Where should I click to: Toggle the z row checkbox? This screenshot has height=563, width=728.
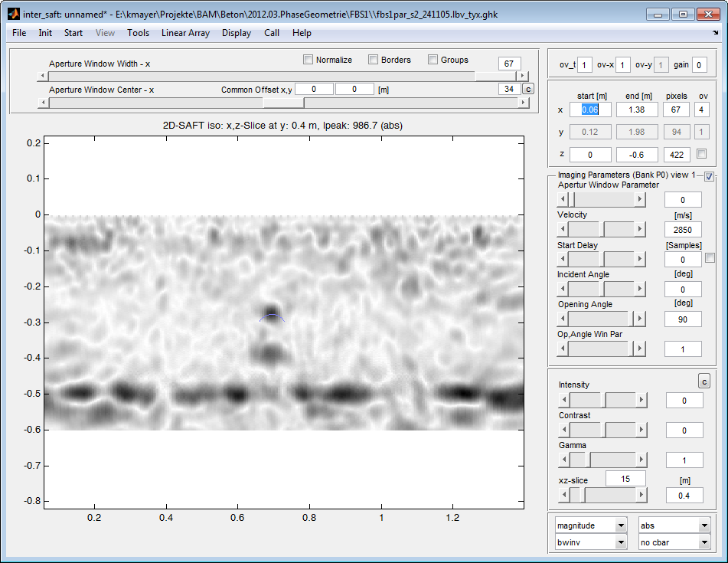[x=701, y=153]
